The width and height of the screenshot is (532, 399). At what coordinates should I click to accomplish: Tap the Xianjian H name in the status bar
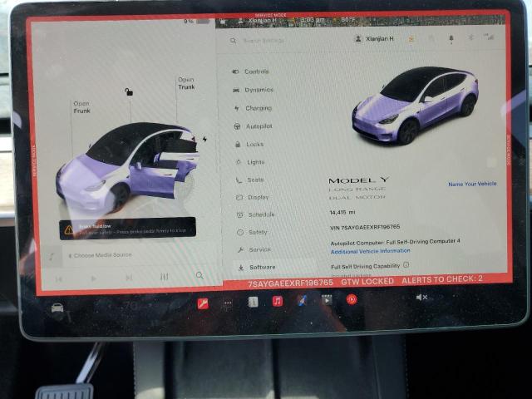tap(262, 21)
